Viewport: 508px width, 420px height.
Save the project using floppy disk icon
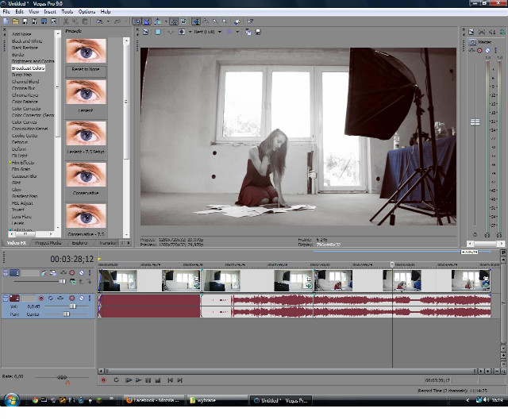pos(25,21)
